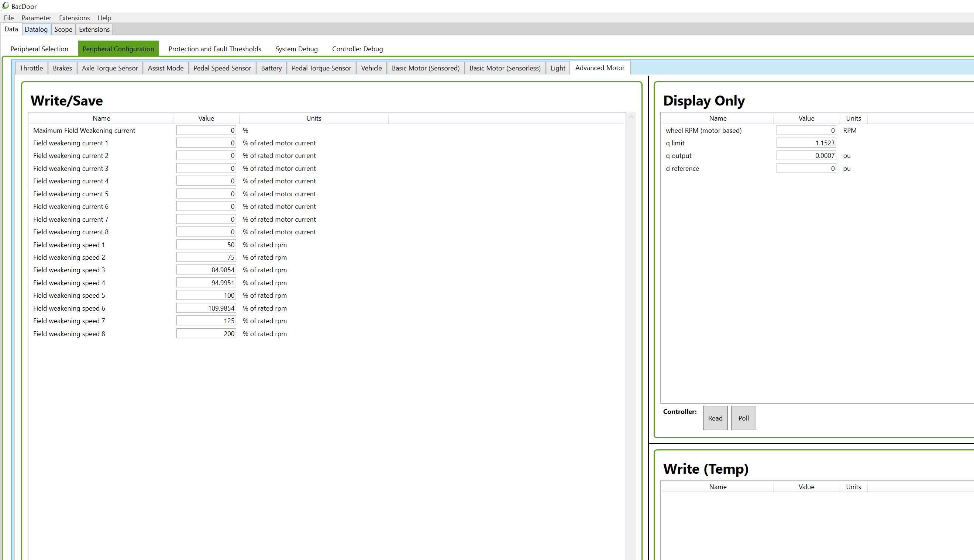Select the Light tab
974x560 pixels.
point(558,68)
